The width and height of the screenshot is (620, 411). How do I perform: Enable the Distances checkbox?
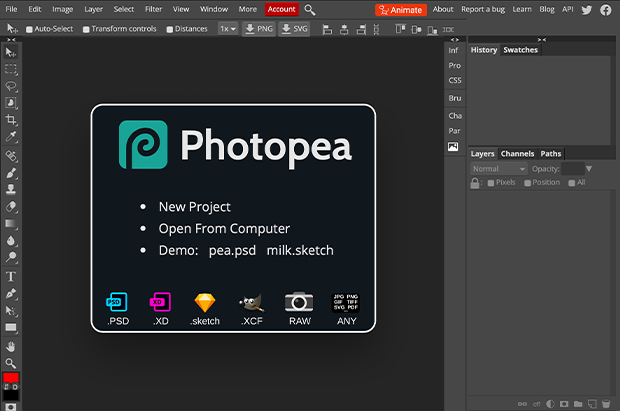[170, 29]
